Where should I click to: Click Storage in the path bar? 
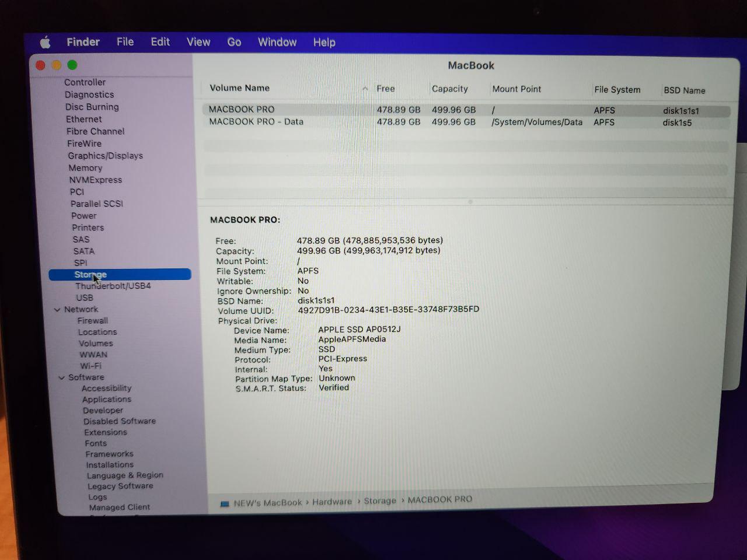(380, 501)
